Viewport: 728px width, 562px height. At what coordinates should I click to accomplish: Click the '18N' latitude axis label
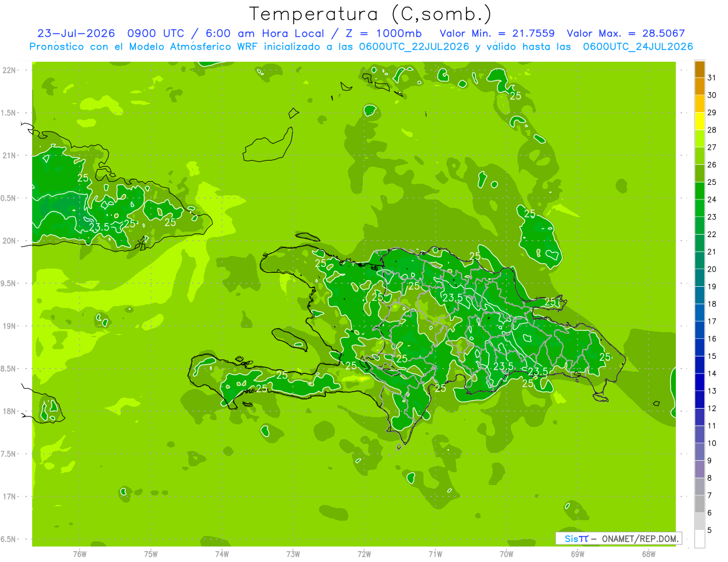point(10,411)
